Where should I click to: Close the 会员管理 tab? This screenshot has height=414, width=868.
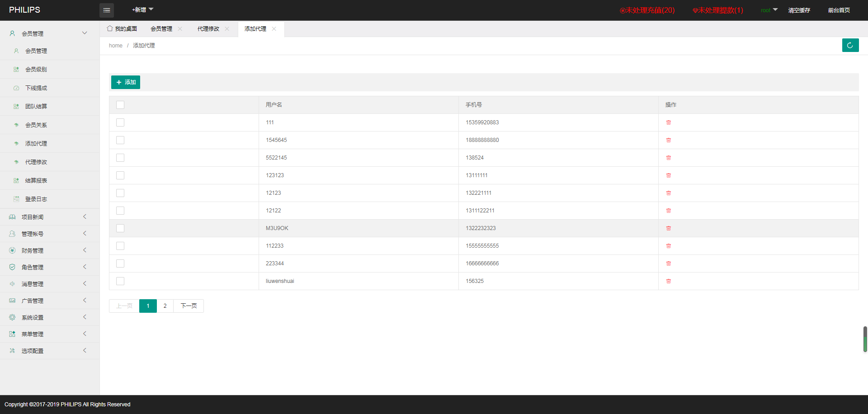click(x=180, y=29)
